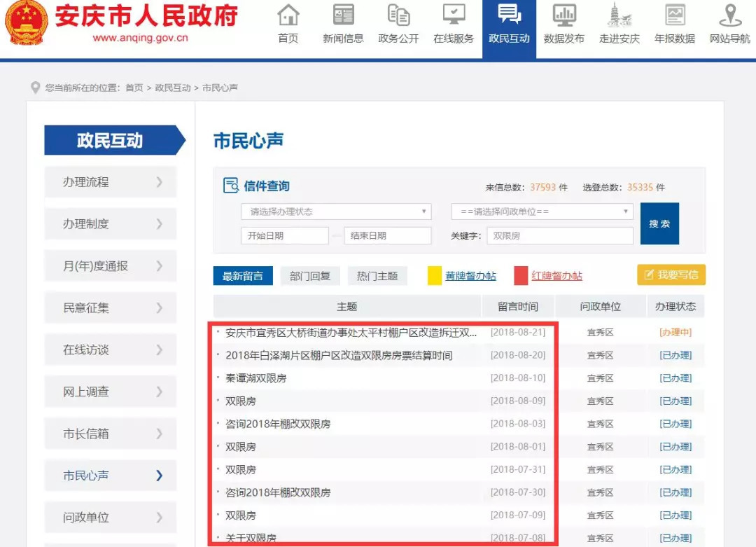Open 市长信箱 in the sidebar
This screenshot has height=547, width=756.
110,434
